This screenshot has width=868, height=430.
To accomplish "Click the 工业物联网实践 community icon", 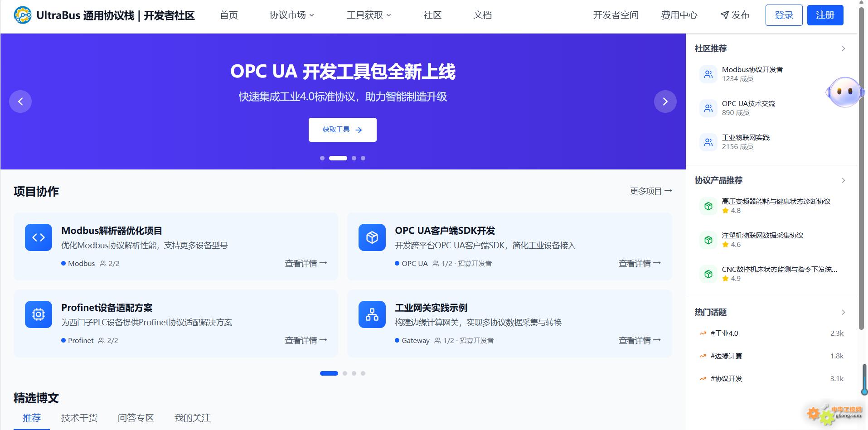I will coord(708,142).
